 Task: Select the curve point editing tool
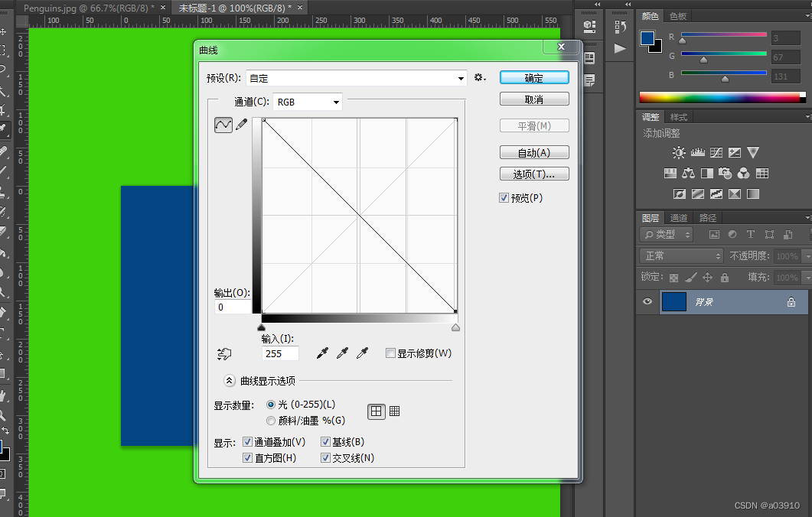(x=223, y=125)
